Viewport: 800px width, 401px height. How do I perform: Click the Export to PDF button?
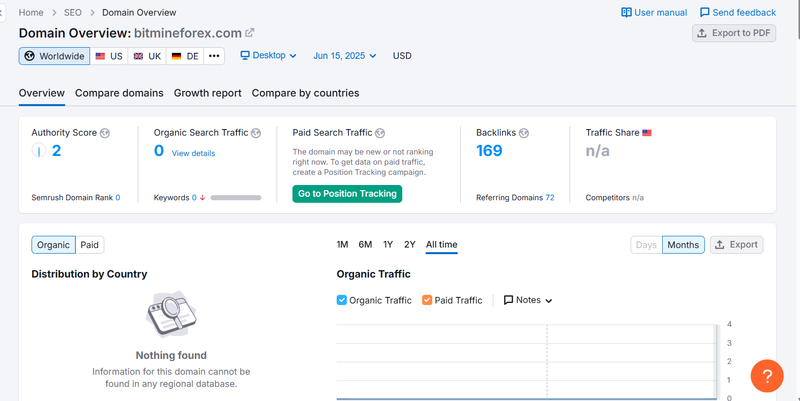734,33
